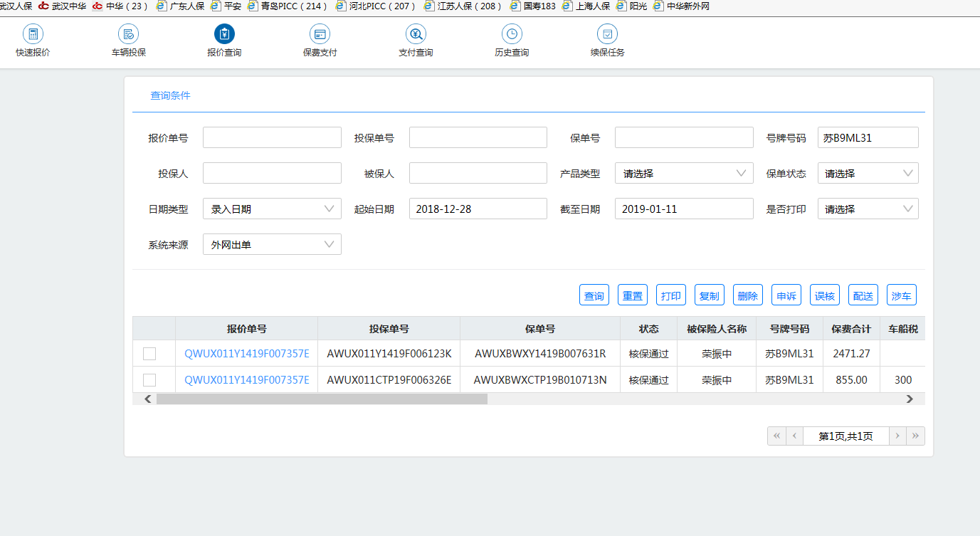Check the second row AWUX011CTP19F006326E checkbox
Image resolution: width=980 pixels, height=536 pixels.
click(149, 380)
